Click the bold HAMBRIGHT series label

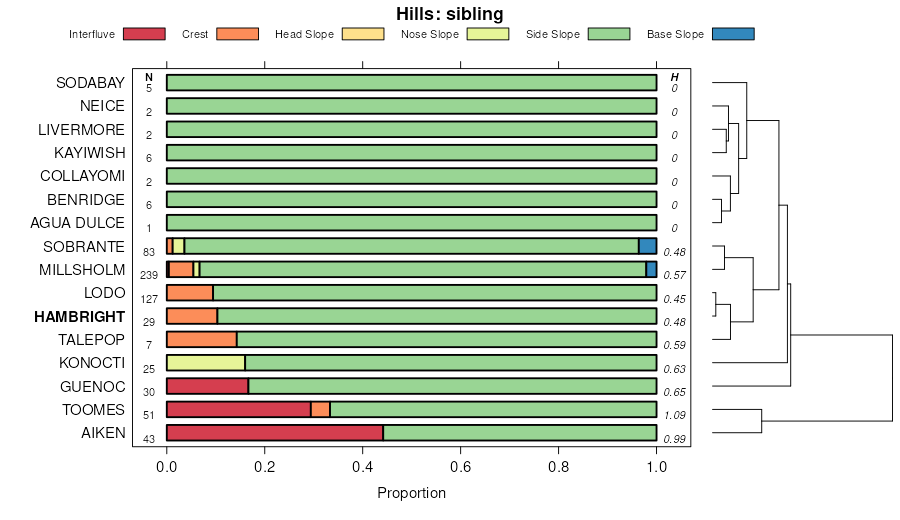click(x=79, y=316)
